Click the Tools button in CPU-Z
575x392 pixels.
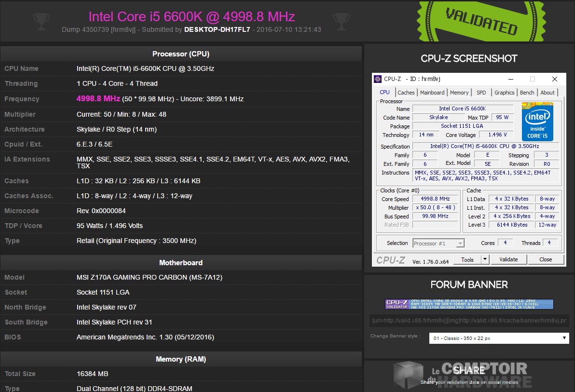click(x=467, y=259)
